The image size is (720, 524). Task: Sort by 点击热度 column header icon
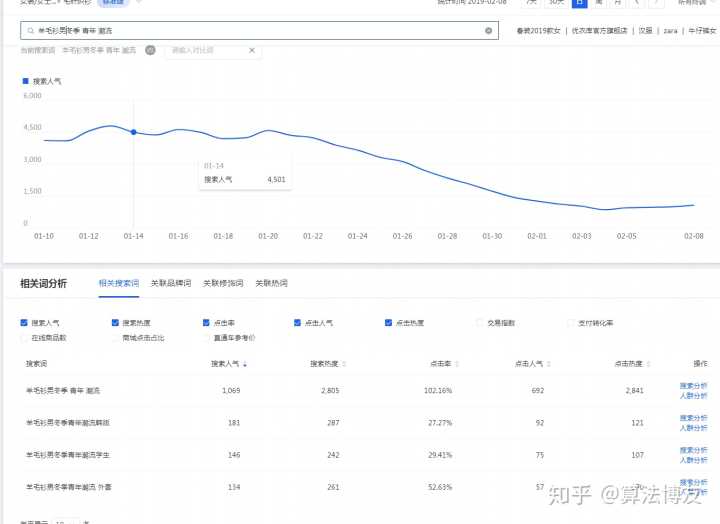[x=645, y=363]
